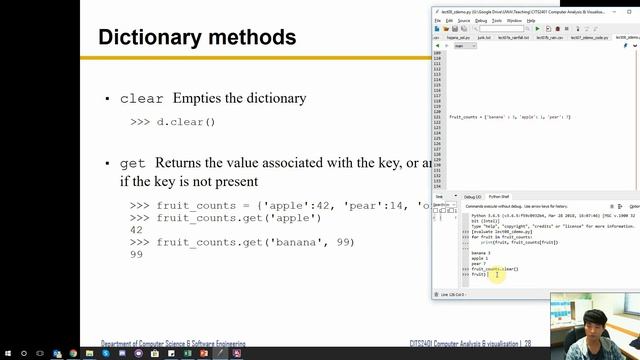Toggle the second search option checkbox
Screen dimensions: 640x360
click(x=443, y=211)
